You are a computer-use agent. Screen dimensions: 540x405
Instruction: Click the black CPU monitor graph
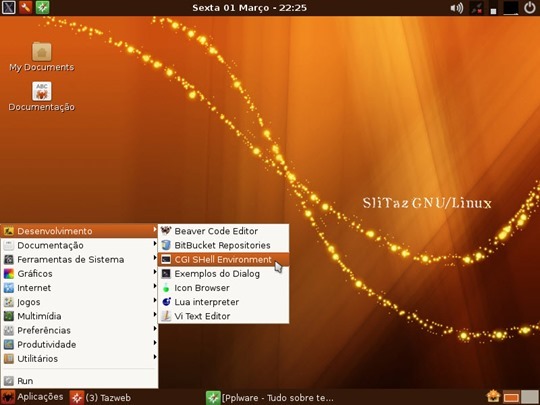pos(511,8)
